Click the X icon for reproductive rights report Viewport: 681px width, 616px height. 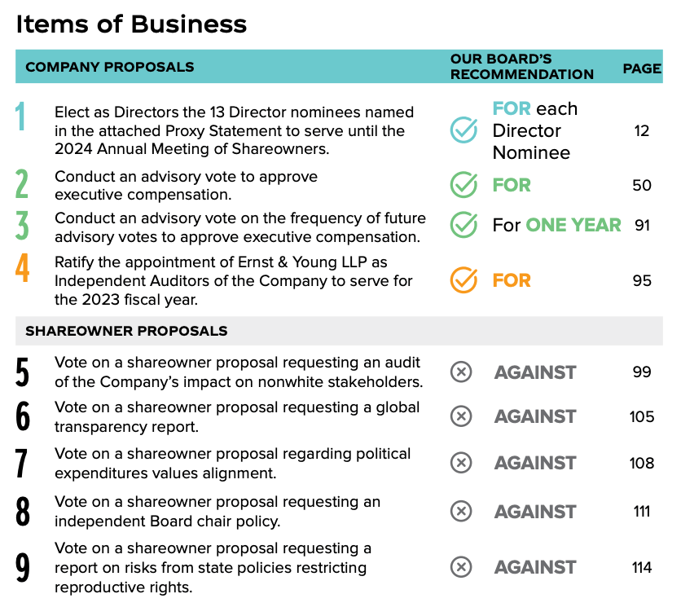[461, 567]
